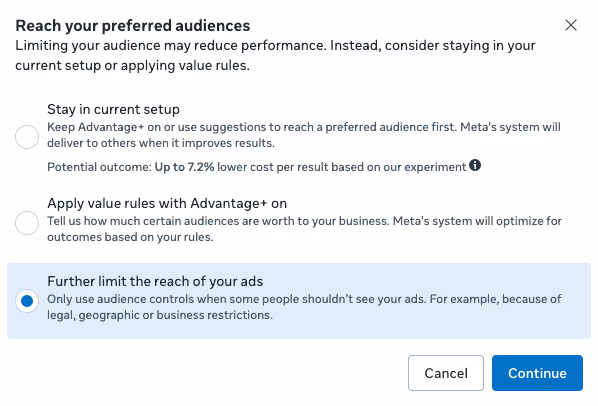Open the info tooltip beside experiment

[475, 165]
